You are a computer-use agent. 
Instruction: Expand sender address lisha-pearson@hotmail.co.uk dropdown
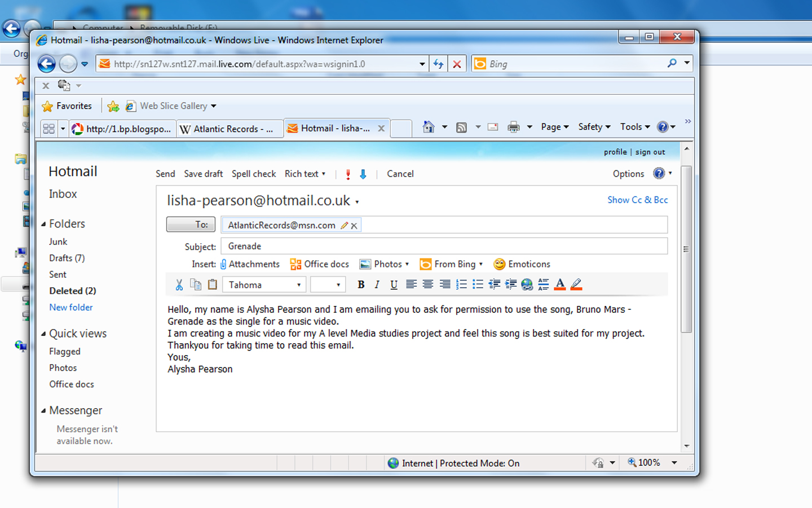357,202
